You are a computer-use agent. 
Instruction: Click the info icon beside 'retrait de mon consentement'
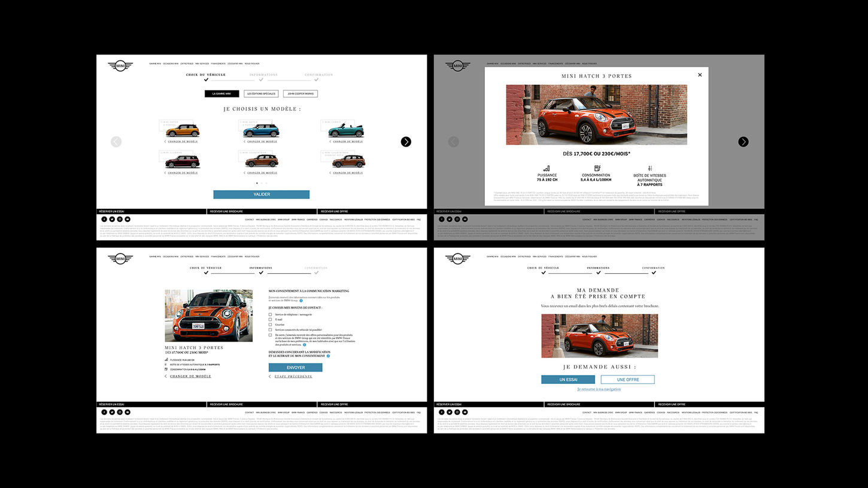329,356
